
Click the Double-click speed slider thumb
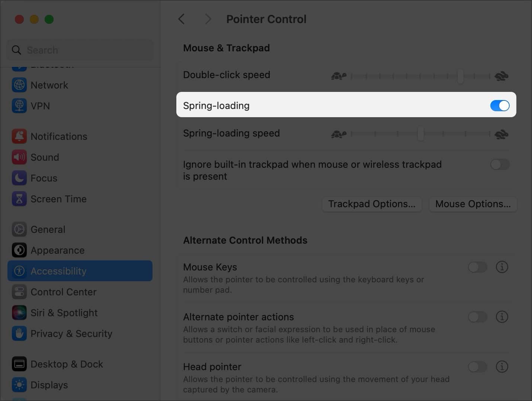coord(461,76)
